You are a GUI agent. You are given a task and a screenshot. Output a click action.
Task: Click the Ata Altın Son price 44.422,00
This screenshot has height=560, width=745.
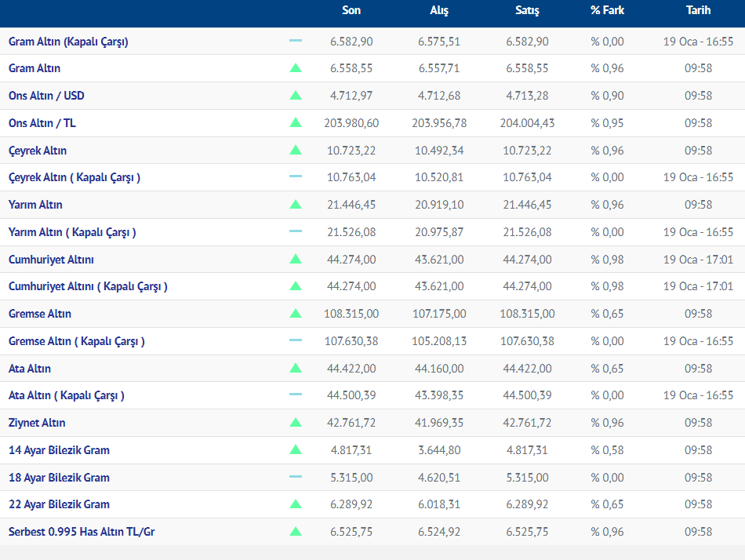tap(351, 369)
